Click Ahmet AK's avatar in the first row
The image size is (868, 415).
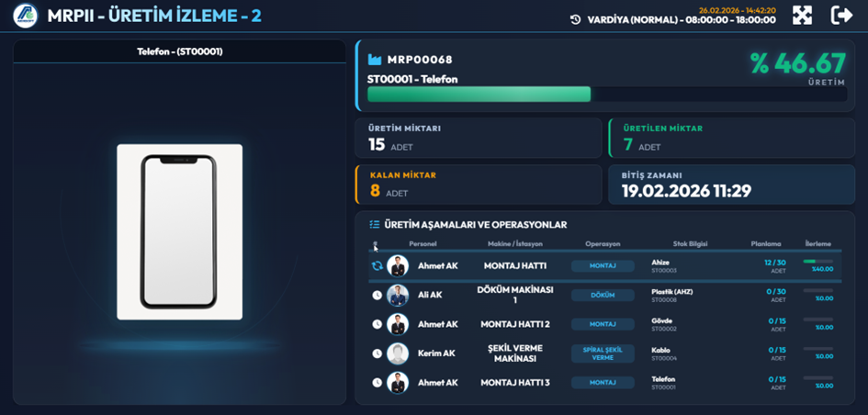pos(398,266)
